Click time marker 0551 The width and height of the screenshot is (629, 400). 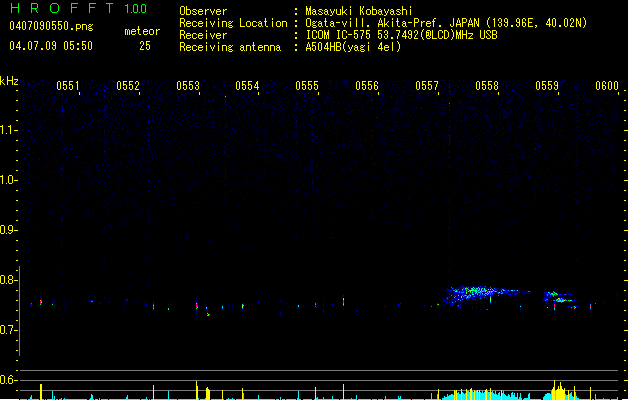68,86
